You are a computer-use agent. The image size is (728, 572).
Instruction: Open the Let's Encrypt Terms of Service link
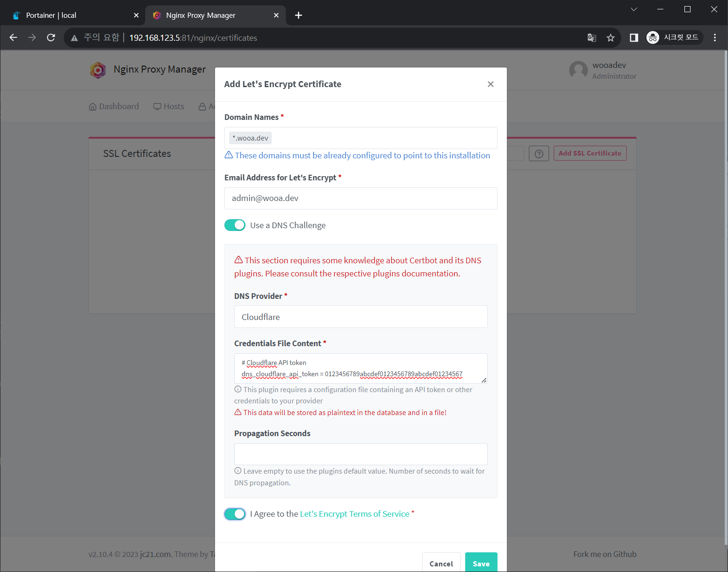coord(355,514)
